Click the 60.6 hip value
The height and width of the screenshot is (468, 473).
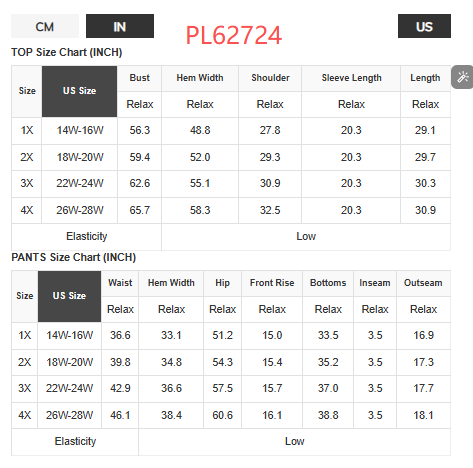[223, 415]
